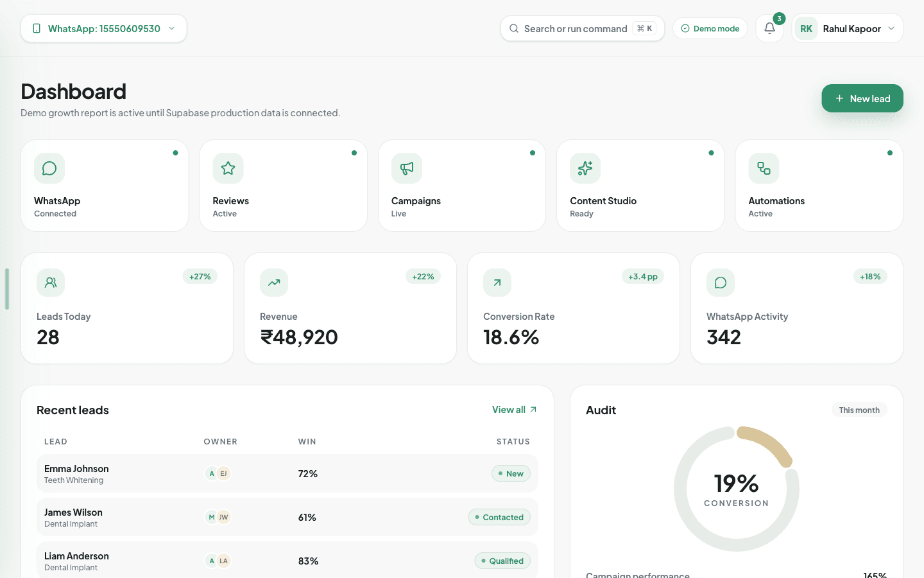Viewport: 924px width, 578px height.
Task: Open the Reviews Active card
Action: [x=283, y=186]
